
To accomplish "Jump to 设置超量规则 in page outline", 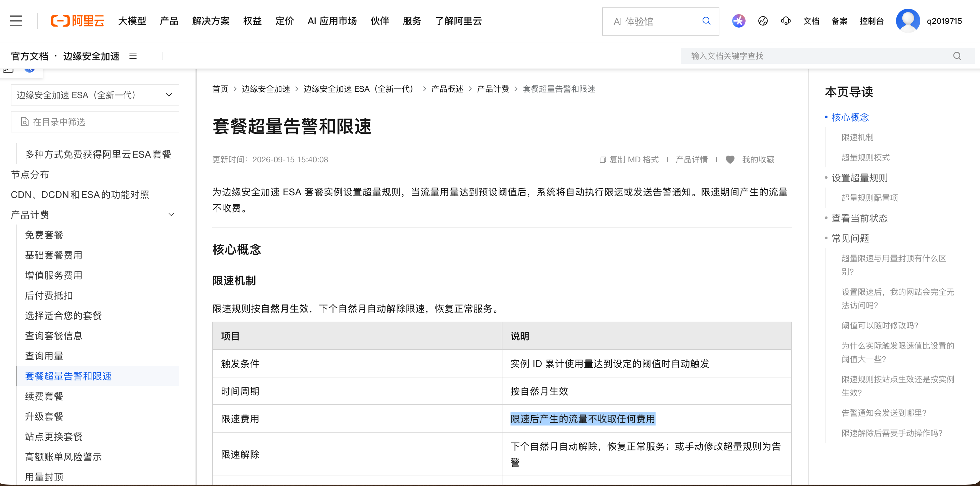I will click(x=859, y=178).
